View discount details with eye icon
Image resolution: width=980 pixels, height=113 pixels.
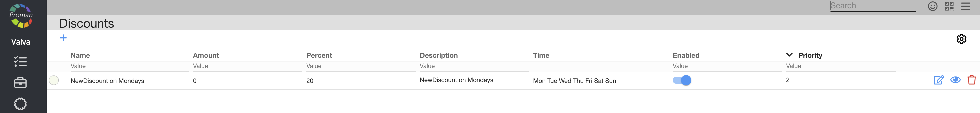coord(955,80)
